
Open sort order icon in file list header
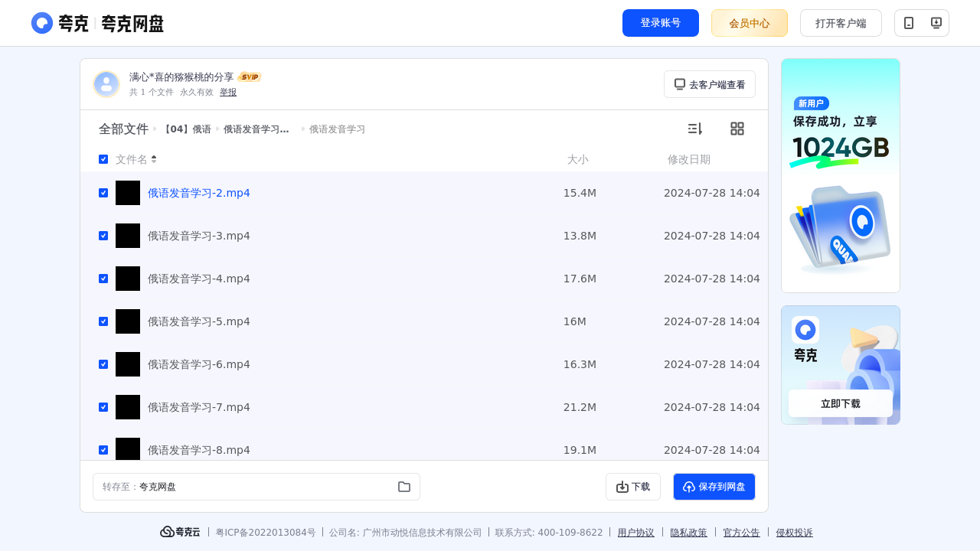(x=694, y=129)
